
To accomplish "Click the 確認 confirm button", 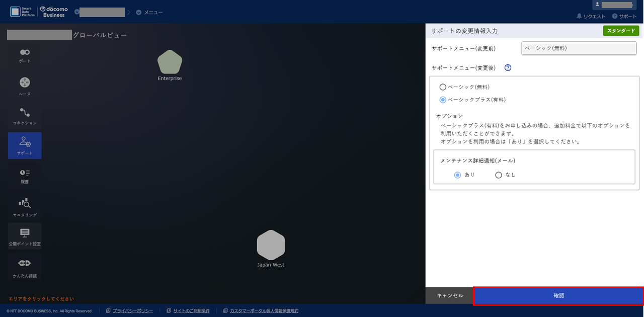I will pyautogui.click(x=558, y=296).
